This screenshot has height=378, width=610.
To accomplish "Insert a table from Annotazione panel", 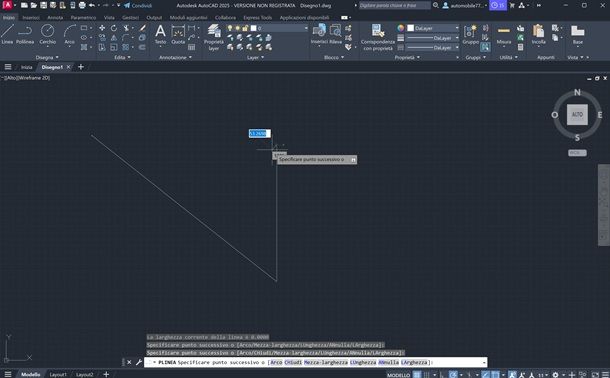I will click(x=191, y=47).
